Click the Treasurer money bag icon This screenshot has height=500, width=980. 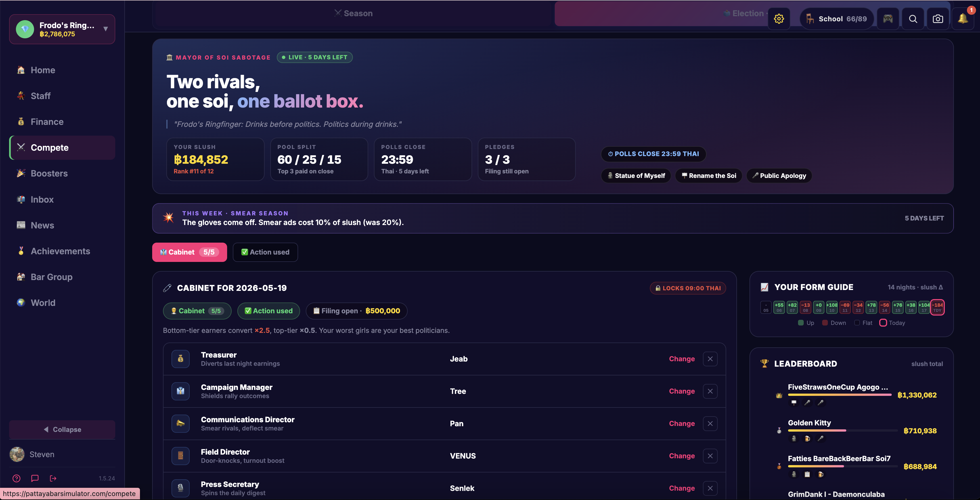click(181, 359)
